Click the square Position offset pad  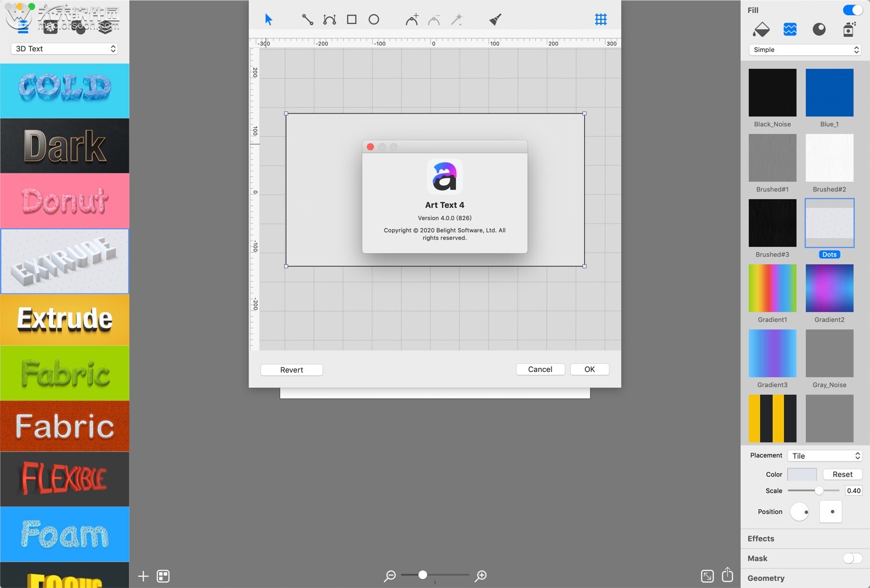[x=831, y=512]
